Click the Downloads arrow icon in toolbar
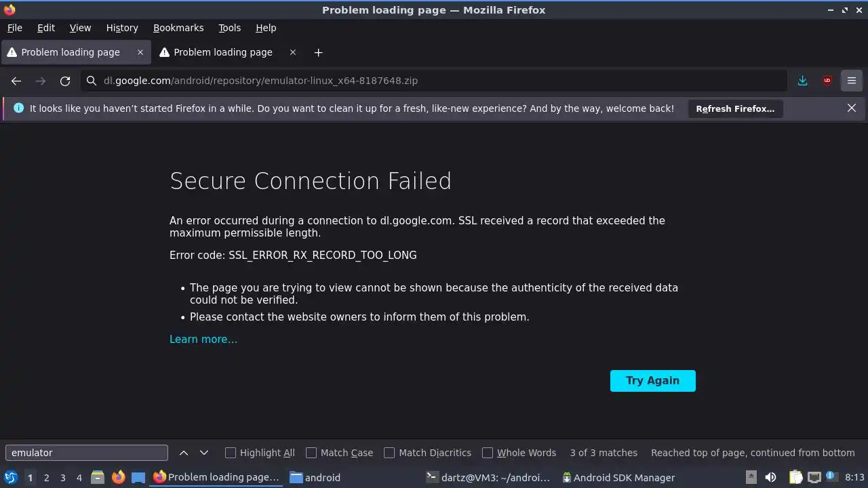The image size is (868, 488). point(802,81)
